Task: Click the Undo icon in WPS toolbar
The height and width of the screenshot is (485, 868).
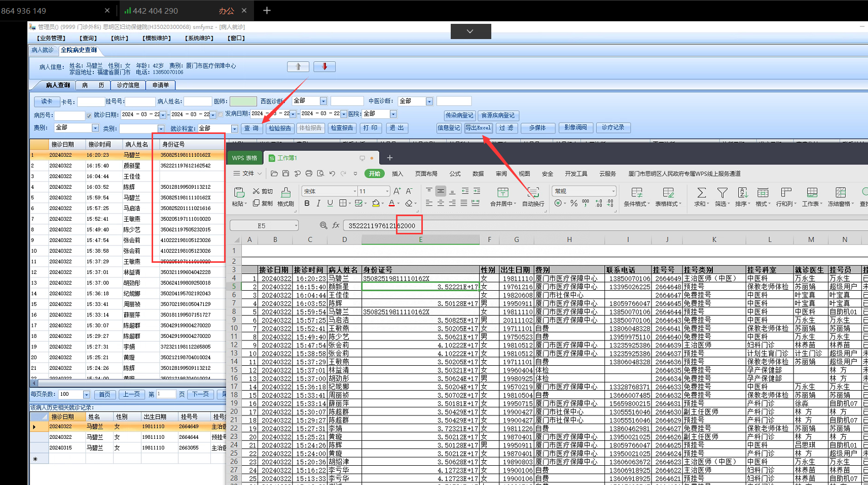Action: point(332,174)
